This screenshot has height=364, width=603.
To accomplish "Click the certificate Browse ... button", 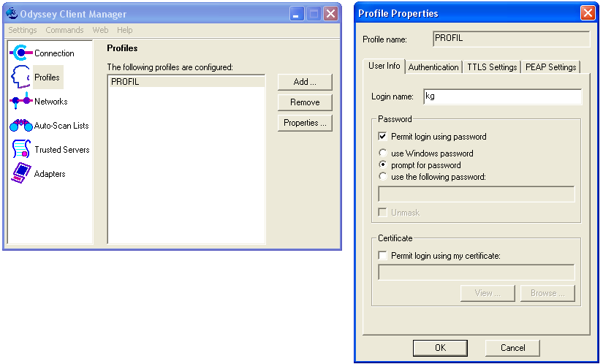I will click(x=547, y=293).
